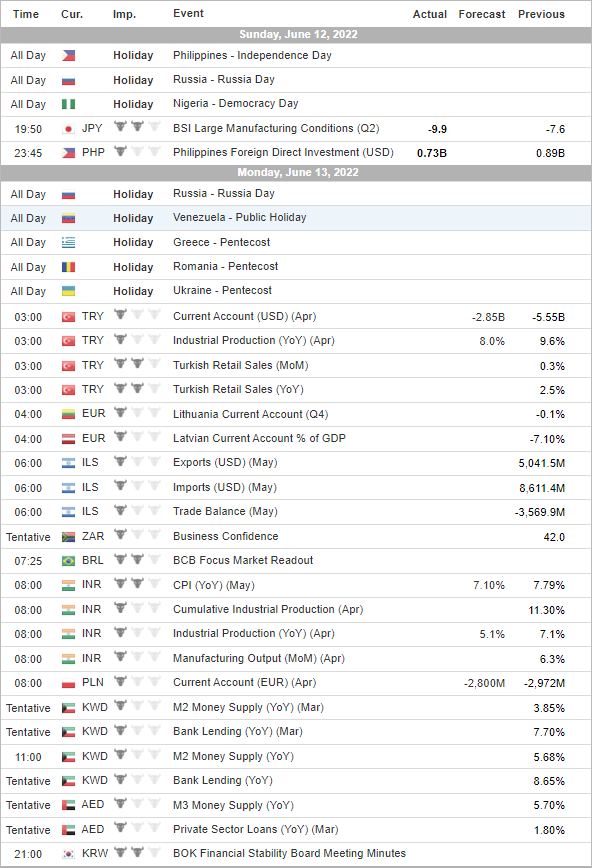The width and height of the screenshot is (595, 868).
Task: Click the Previous column header
Action: click(x=541, y=14)
